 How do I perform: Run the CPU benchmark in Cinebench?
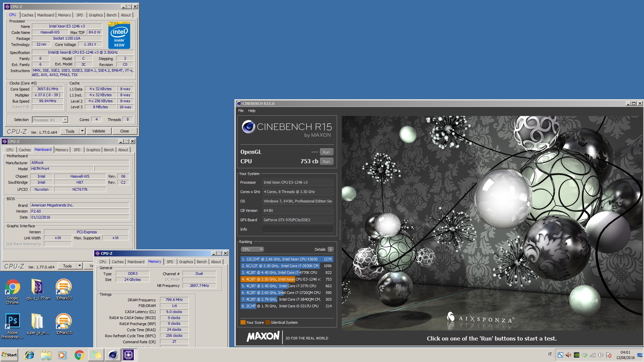pos(326,161)
